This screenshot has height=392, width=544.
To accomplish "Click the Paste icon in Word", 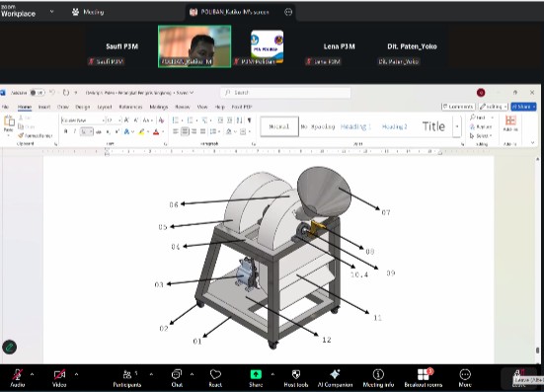I will 9,121.
